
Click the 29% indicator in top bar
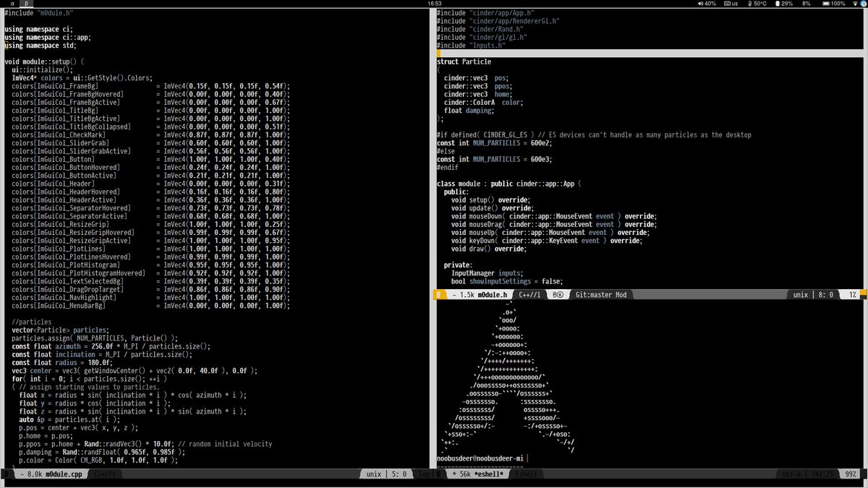[783, 4]
